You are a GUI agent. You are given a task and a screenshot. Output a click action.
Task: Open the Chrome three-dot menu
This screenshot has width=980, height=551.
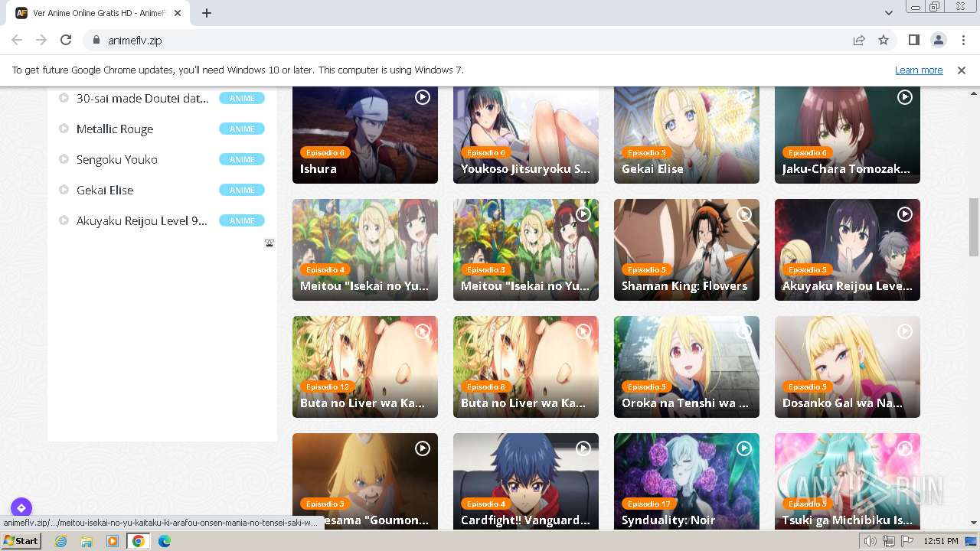pyautogui.click(x=962, y=40)
